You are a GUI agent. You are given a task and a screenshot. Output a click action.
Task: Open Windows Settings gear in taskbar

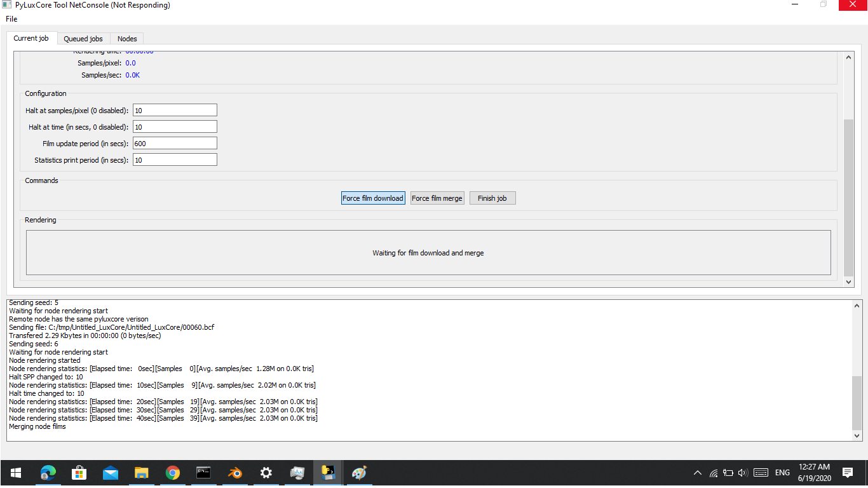point(266,473)
